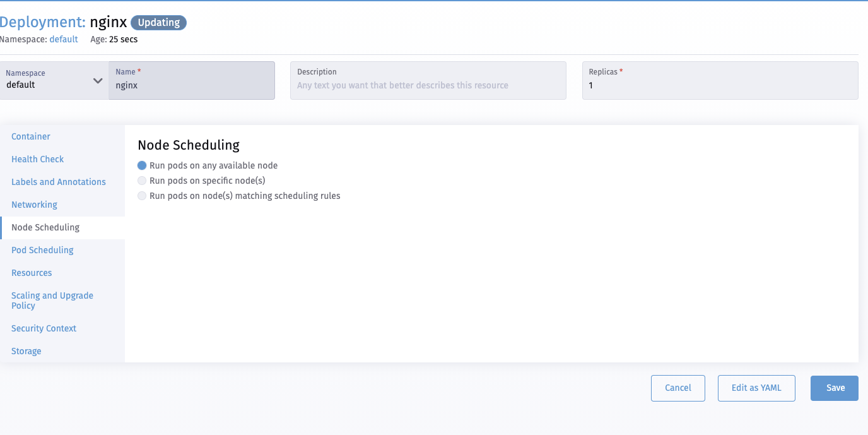Switch to the Container section
Viewport: 868px width, 435px height.
30,136
